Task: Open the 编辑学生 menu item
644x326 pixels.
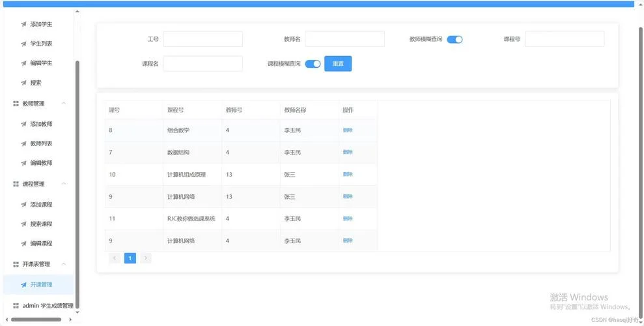Action: tap(38, 63)
